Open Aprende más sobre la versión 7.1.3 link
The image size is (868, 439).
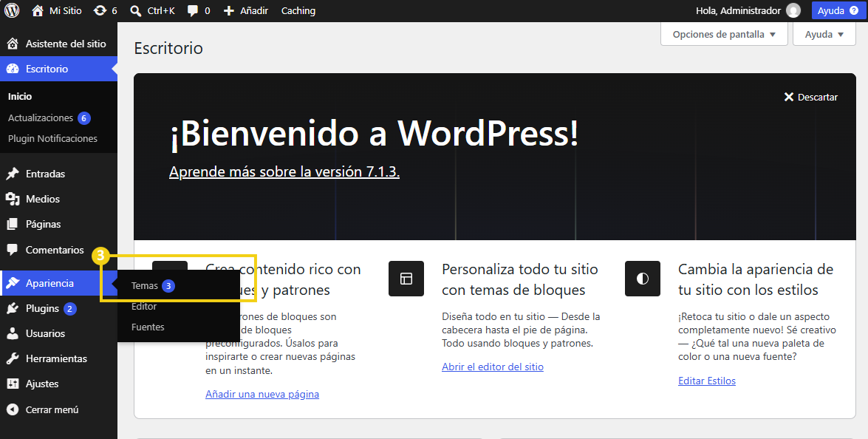[x=284, y=171]
